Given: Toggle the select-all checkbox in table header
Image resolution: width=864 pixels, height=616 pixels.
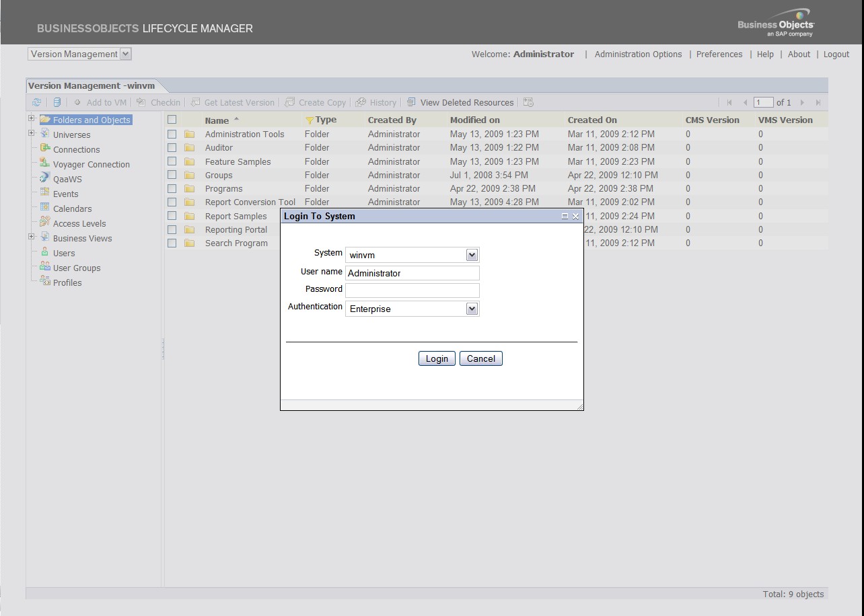Looking at the screenshot, I should click(172, 120).
